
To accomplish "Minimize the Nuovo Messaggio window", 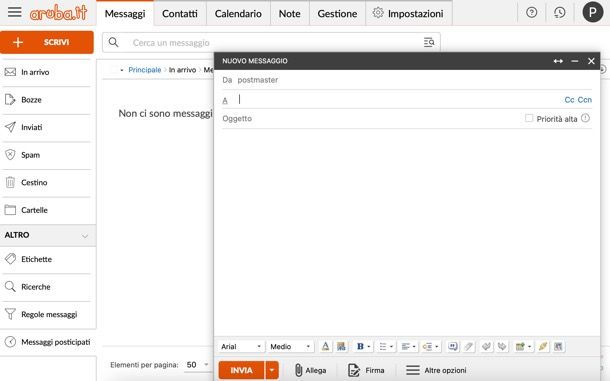I will [575, 61].
